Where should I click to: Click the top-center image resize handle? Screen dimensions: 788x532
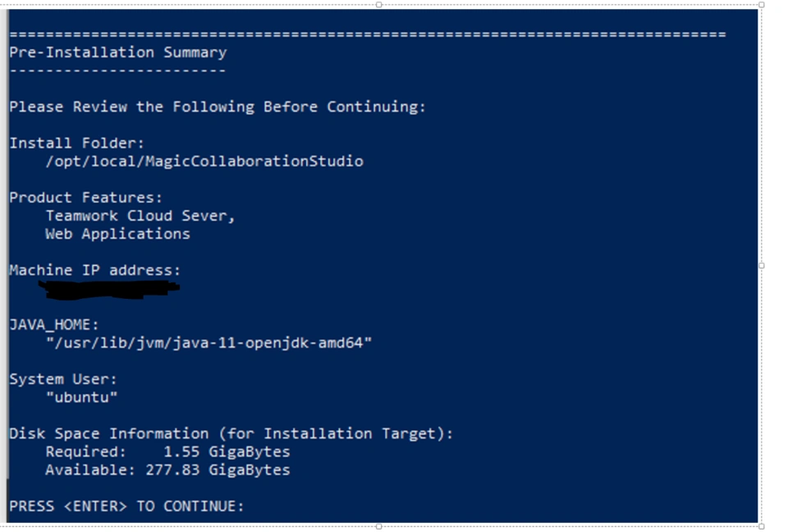point(379,5)
